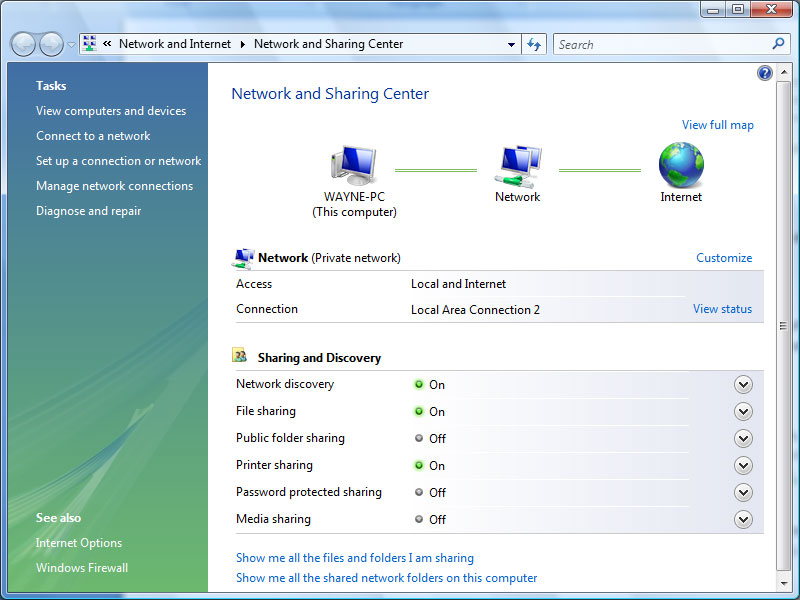The image size is (800, 600).
Task: Open help with the blue question mark icon
Action: click(764, 73)
